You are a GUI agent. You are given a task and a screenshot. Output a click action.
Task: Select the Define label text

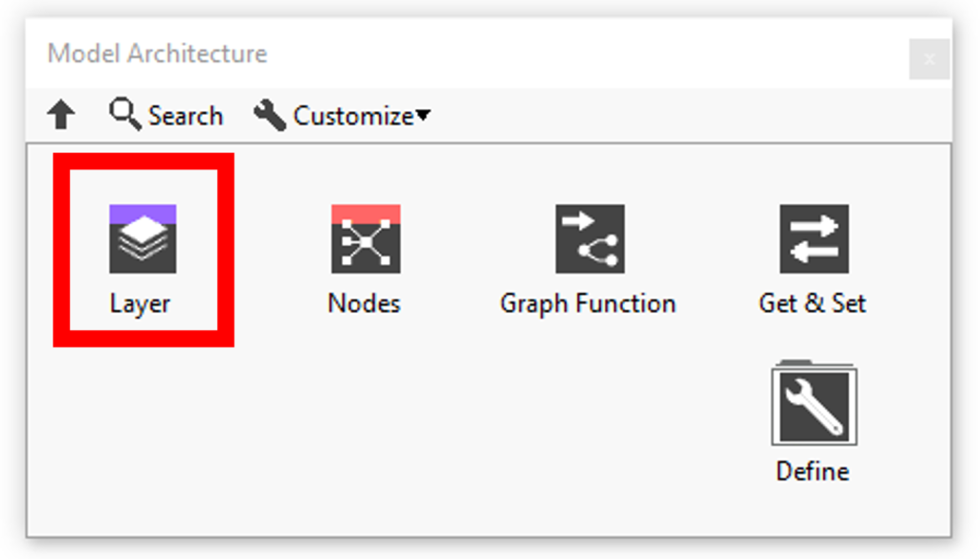813,471
